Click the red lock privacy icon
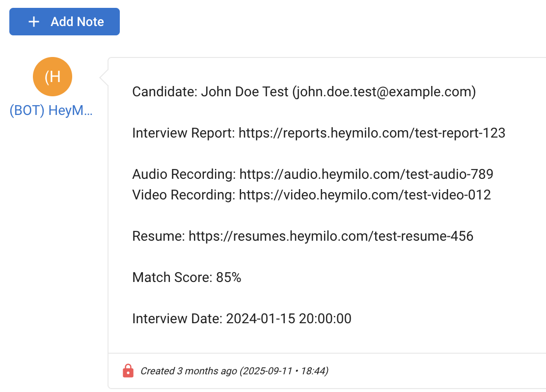Image resolution: width=546 pixels, height=392 pixels. click(128, 371)
